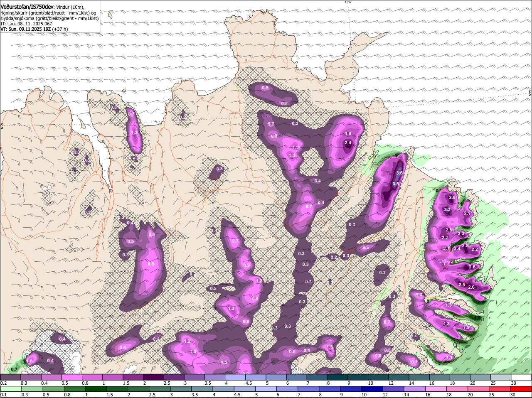Click the Veðurstofan/IS750dev title text
This screenshot has width=532, height=398.
click(x=27, y=7)
